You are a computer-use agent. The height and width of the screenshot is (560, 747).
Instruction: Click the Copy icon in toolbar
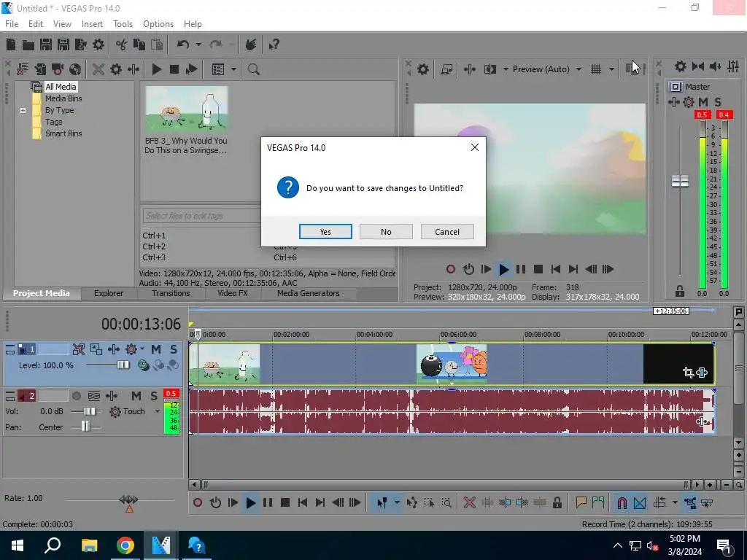(x=139, y=44)
